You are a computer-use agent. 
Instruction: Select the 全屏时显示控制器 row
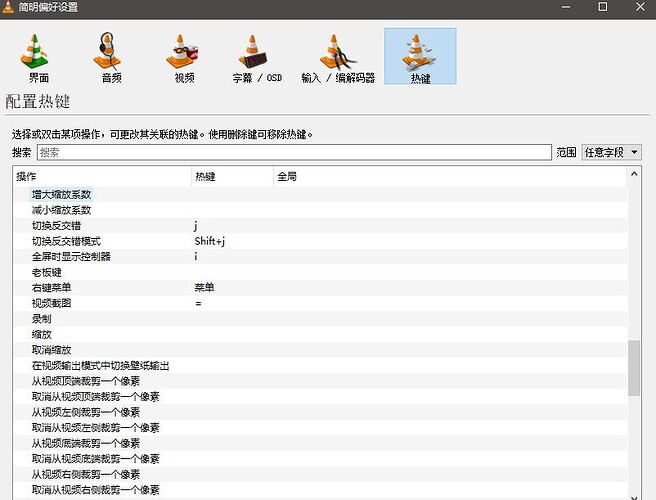[x=71, y=257]
